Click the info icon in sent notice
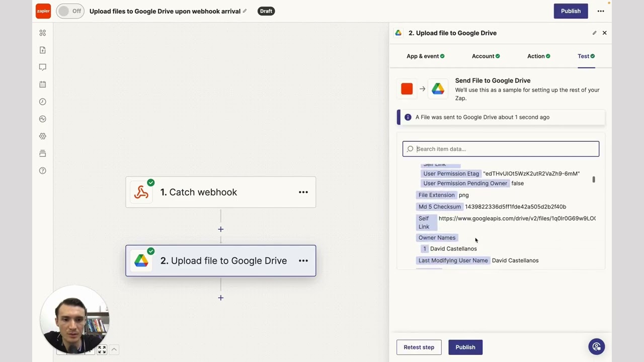 coord(408,117)
